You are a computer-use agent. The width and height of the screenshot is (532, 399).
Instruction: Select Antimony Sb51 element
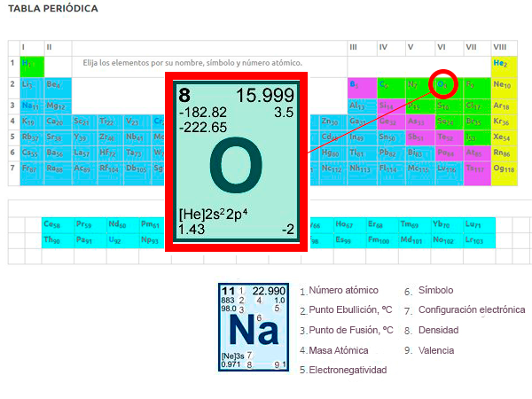click(420, 138)
